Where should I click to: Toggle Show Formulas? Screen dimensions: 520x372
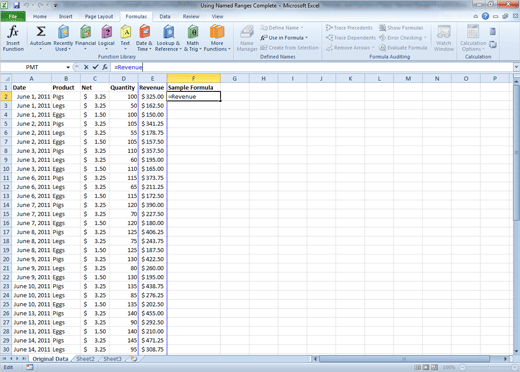click(401, 28)
